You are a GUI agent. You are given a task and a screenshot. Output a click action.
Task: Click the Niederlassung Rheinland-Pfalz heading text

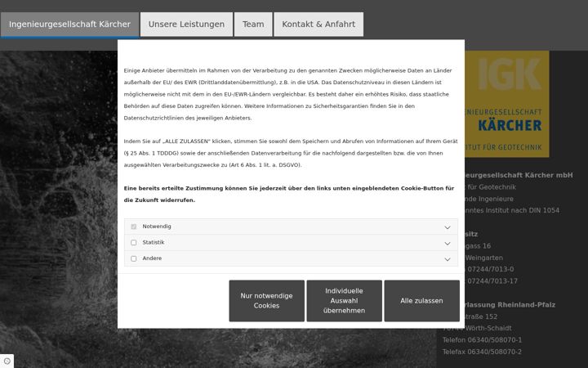pos(510,305)
